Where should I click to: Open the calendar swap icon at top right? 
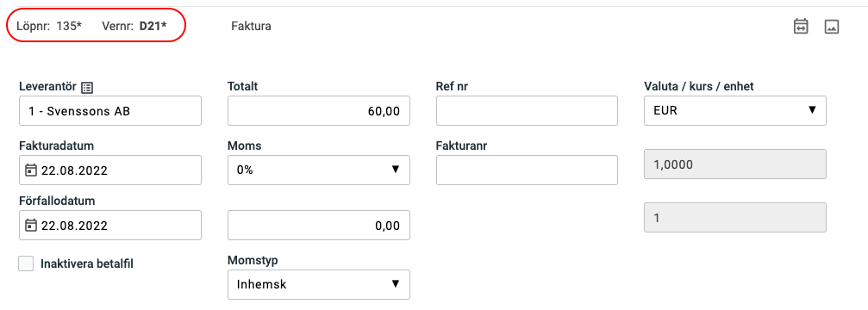pos(801,26)
